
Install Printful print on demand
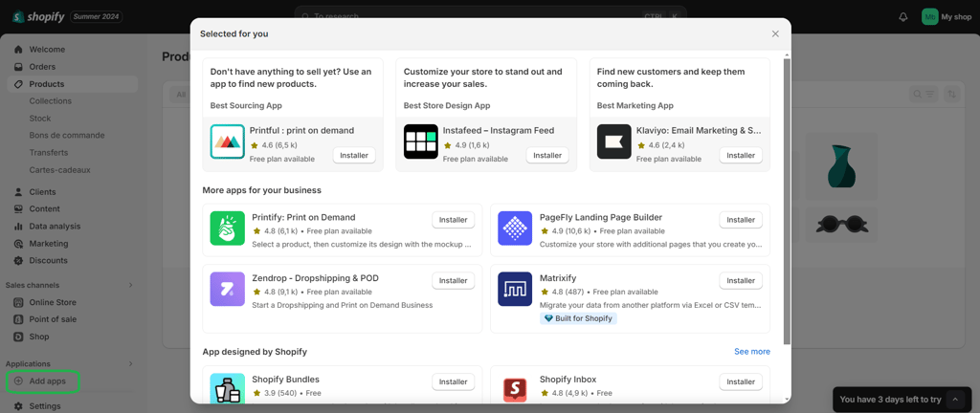pyautogui.click(x=354, y=155)
